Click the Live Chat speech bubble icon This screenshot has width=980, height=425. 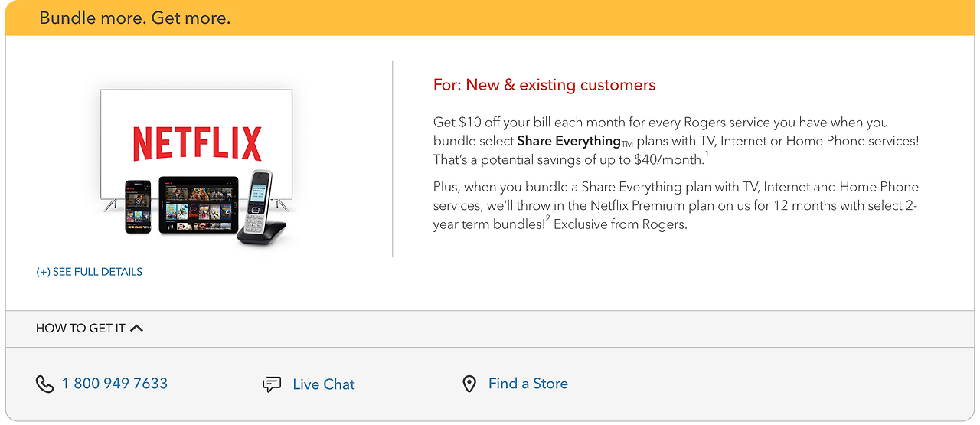pos(272,384)
